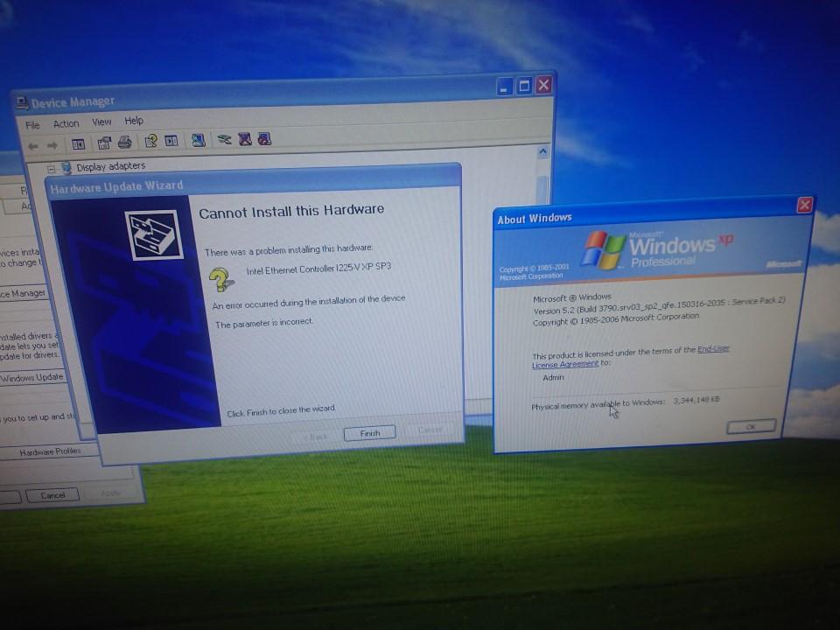Open the End-User License Agreement link
The width and height of the screenshot is (840, 630).
click(631, 356)
